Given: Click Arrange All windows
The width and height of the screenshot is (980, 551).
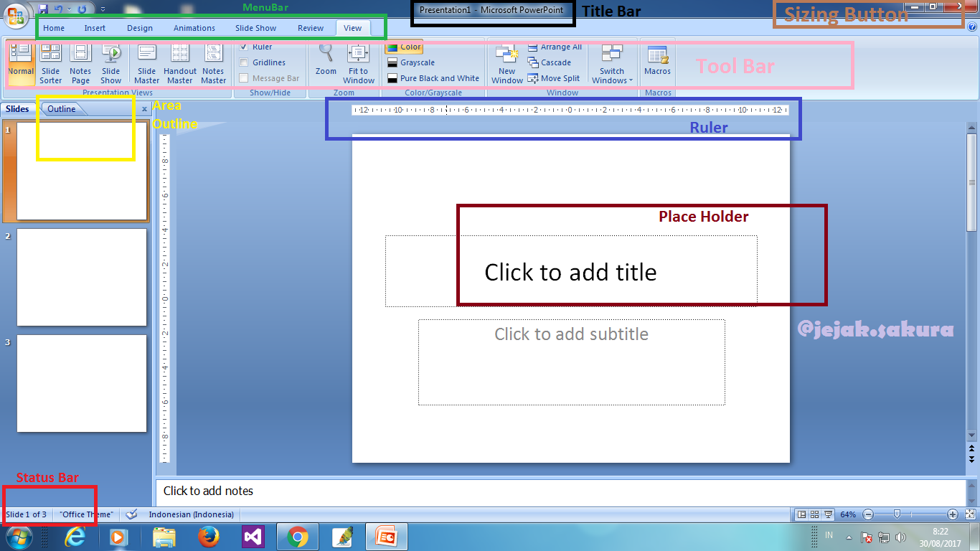Looking at the screenshot, I should click(x=555, y=47).
